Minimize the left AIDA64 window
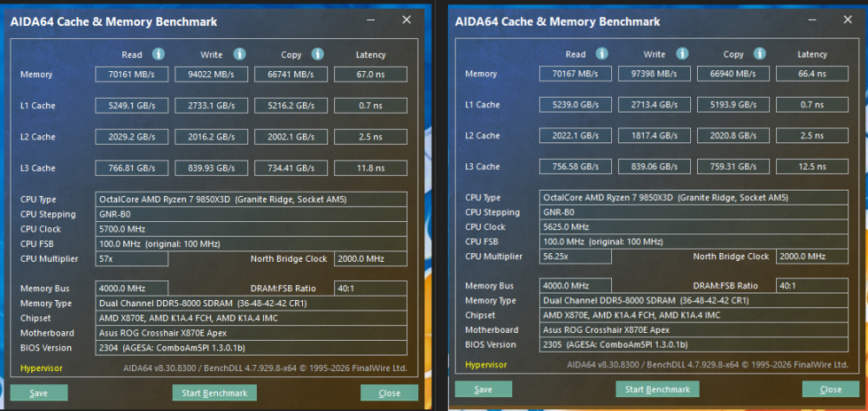Screen dimensions: 868x411 point(371,21)
